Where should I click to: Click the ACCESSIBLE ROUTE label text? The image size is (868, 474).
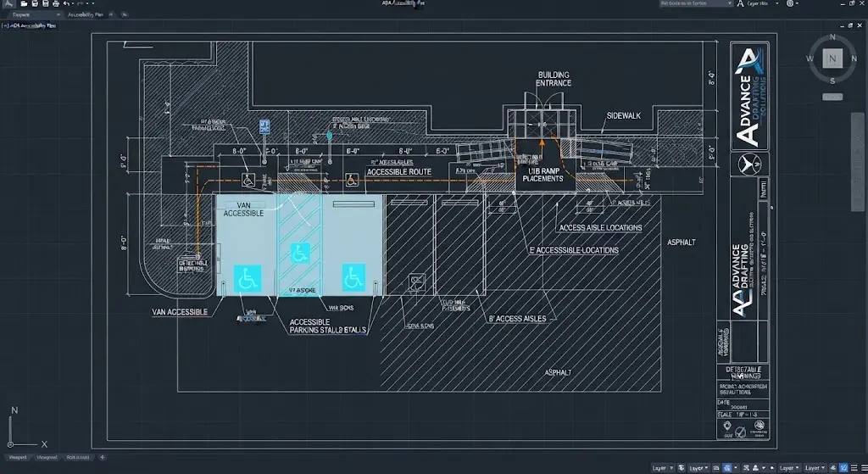pyautogui.click(x=398, y=172)
